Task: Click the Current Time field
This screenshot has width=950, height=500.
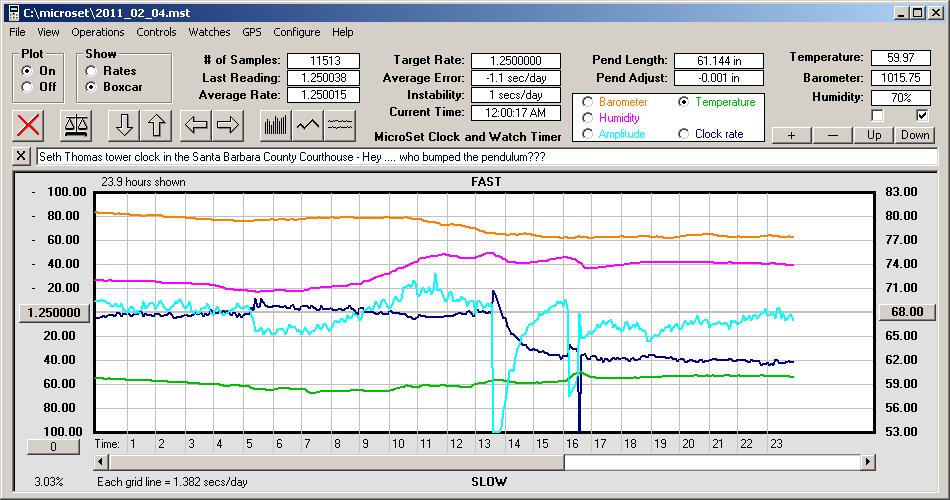Action: [516, 112]
